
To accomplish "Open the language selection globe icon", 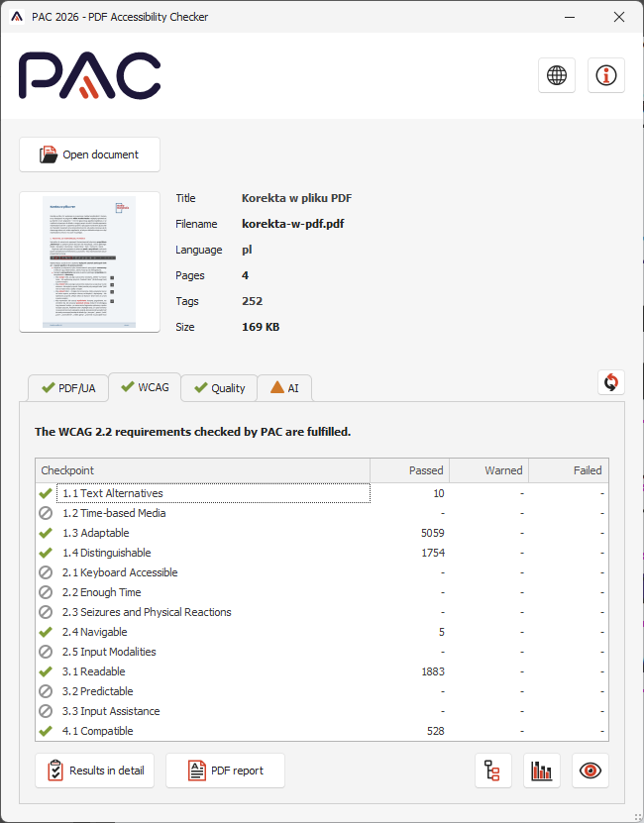I will tap(557, 75).
